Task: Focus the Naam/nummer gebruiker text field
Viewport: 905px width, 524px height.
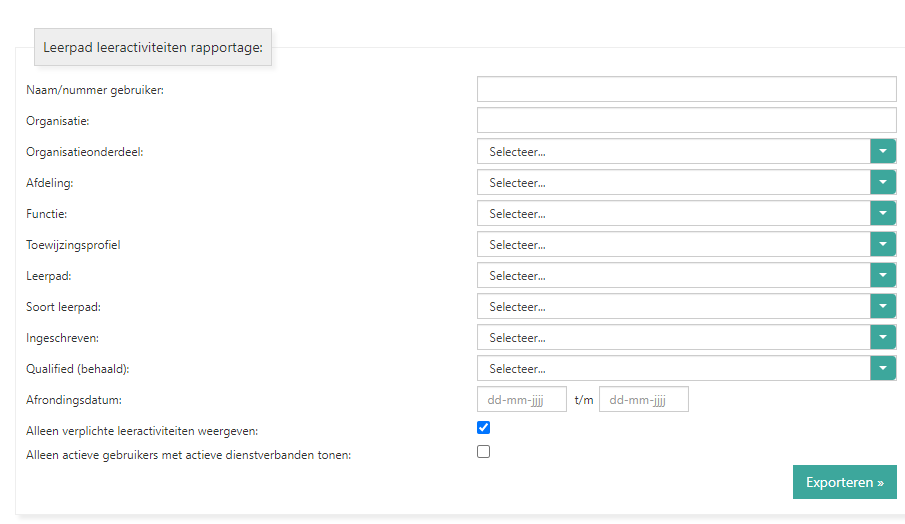Action: point(686,89)
